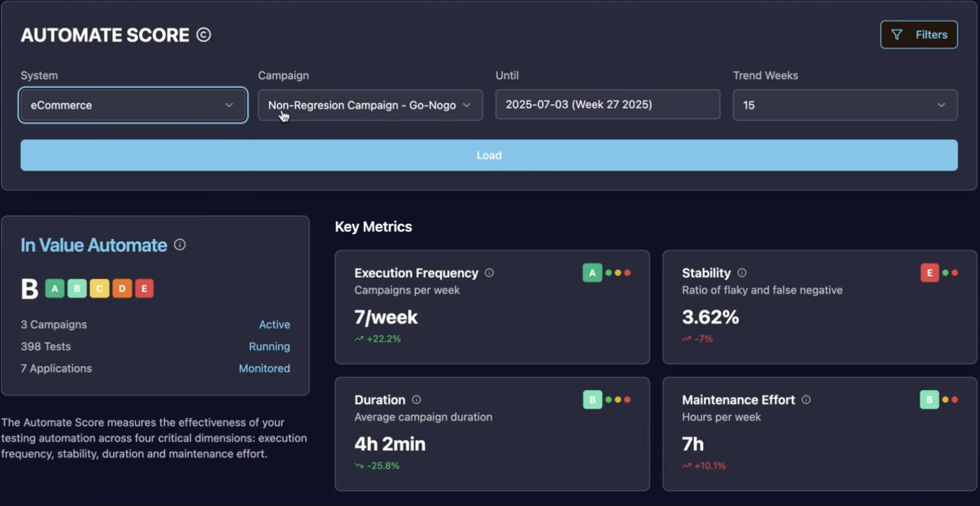Click the copyright icon beside Automate Score
Image resolution: width=980 pixels, height=506 pixels.
203,35
